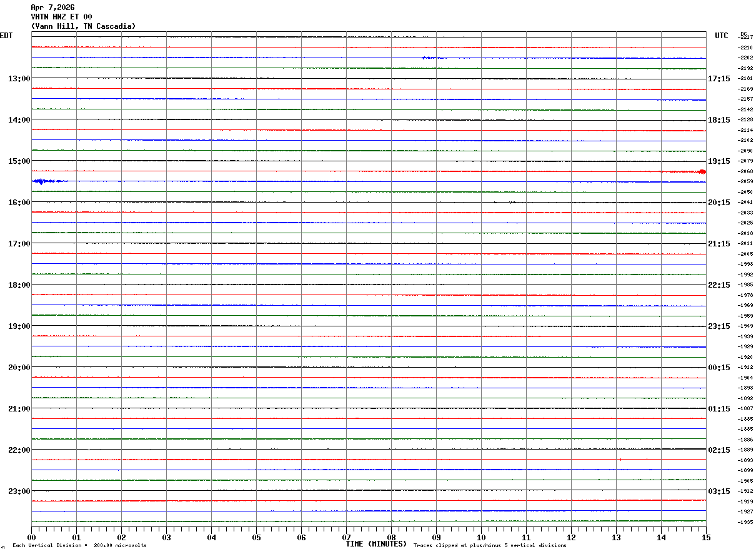Image resolution: width=756 pixels, height=554 pixels.
Task: Click the 'Traces clipped at plus/minus 5 vertical divisions' note
Action: (x=490, y=546)
